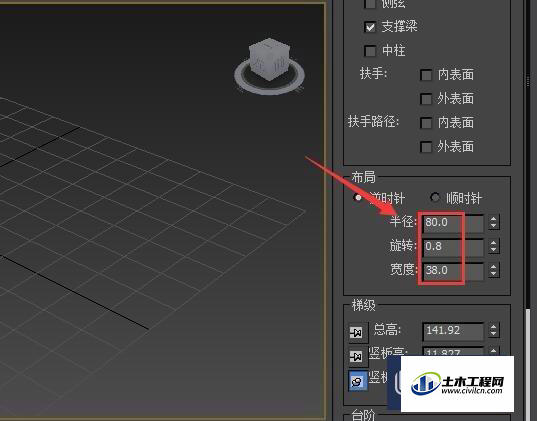This screenshot has height=421, width=537.
Task: Click the 旋转: label
Action: coord(403,246)
